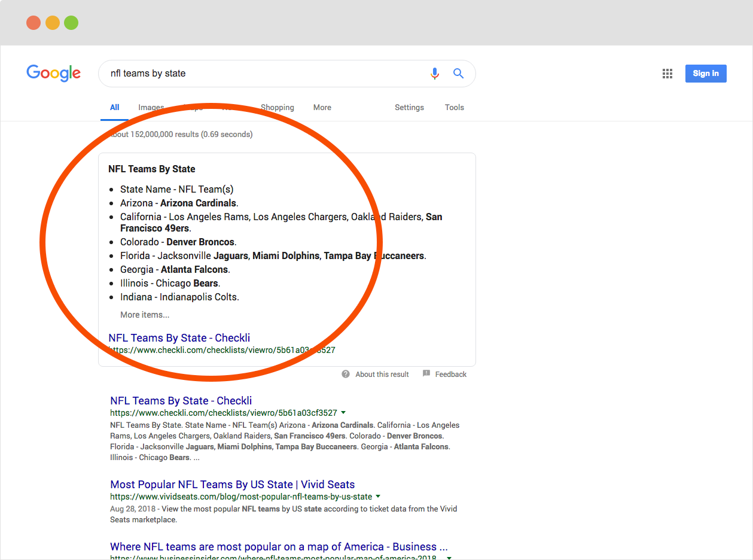753x560 pixels.
Task: Click the voice search microphone icon
Action: (435, 74)
